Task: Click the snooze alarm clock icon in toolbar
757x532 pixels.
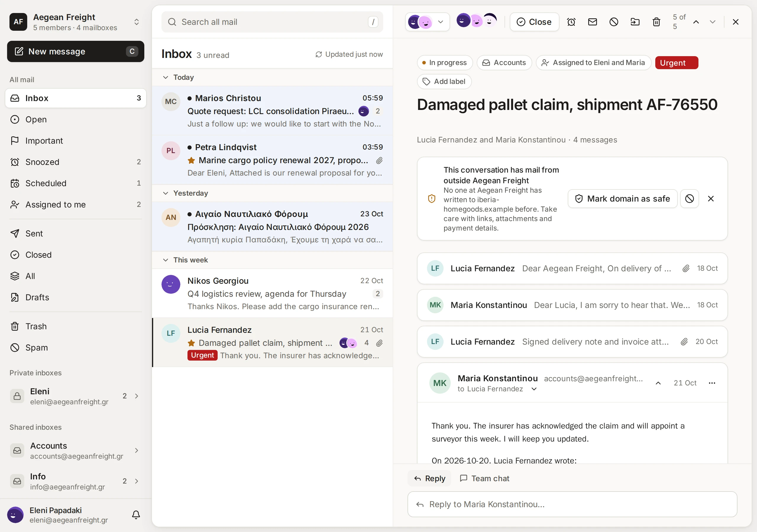Action: tap(571, 22)
